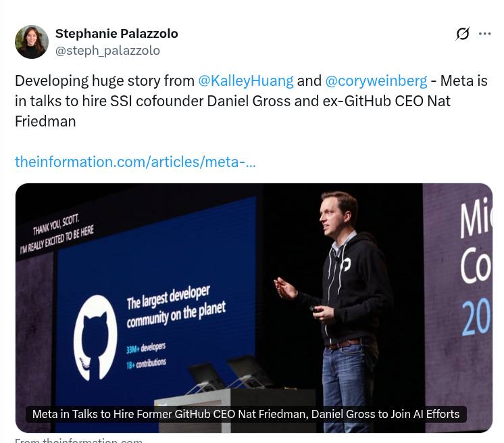Viewport: 504px width, 443px height.
Task: Click the 'Developing huge story' tweet text
Action: (x=251, y=101)
